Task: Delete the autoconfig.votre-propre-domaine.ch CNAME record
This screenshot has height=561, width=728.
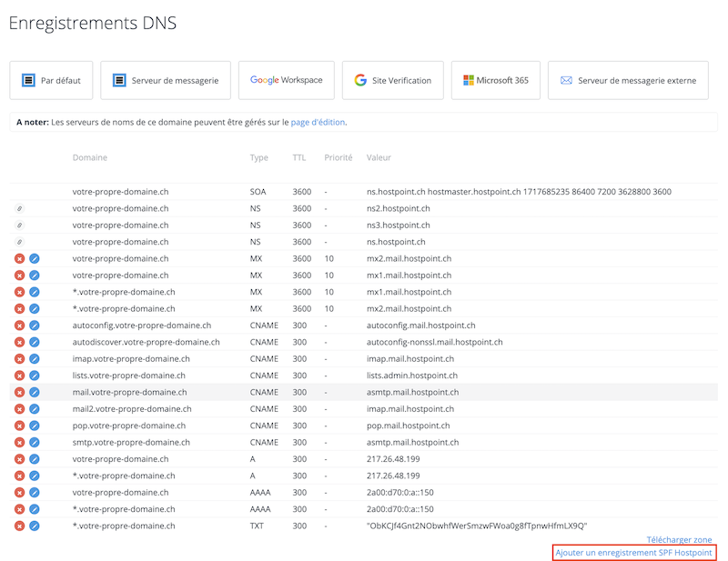Action: point(19,326)
